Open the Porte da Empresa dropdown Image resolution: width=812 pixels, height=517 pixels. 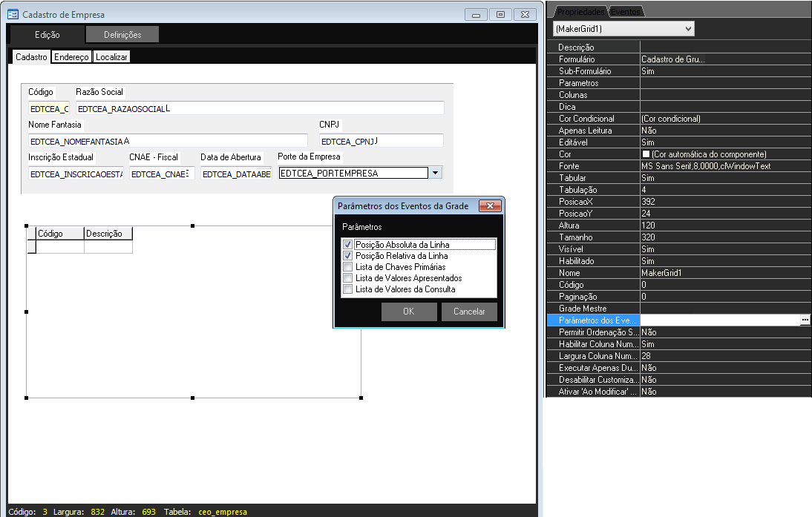pos(436,173)
